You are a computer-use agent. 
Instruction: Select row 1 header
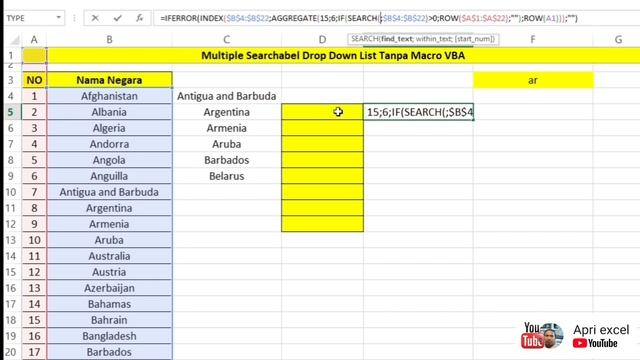point(11,56)
